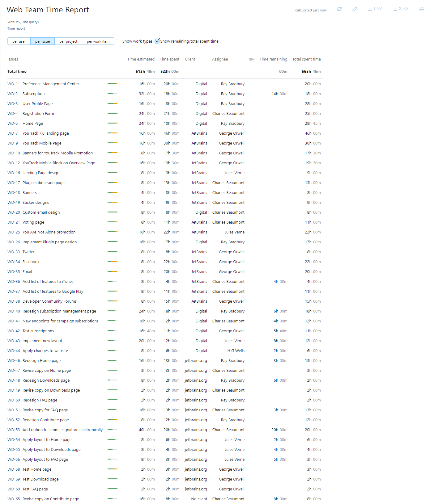Open Redesign Contribute page issue
This screenshot has height=504, width=434.
tap(46, 420)
